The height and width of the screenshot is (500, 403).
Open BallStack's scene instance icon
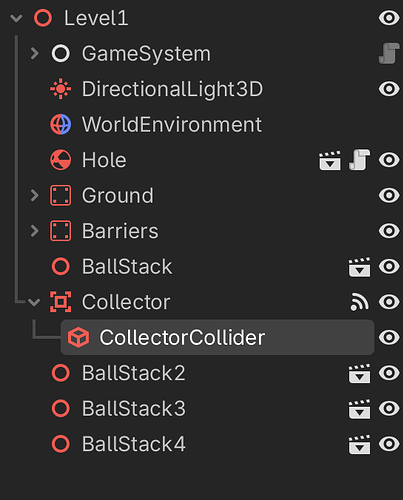(x=359, y=267)
